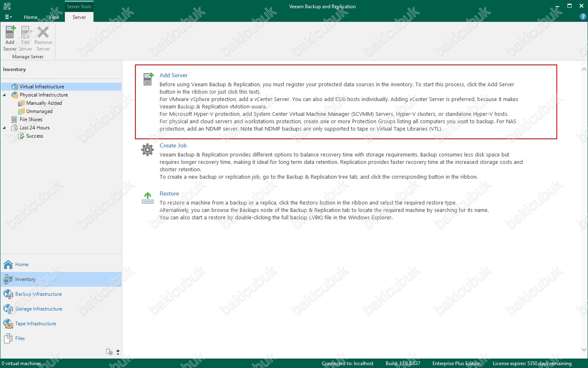Click the Veeam application icon in title bar
The height and width of the screenshot is (368, 588).
[x=7, y=6]
